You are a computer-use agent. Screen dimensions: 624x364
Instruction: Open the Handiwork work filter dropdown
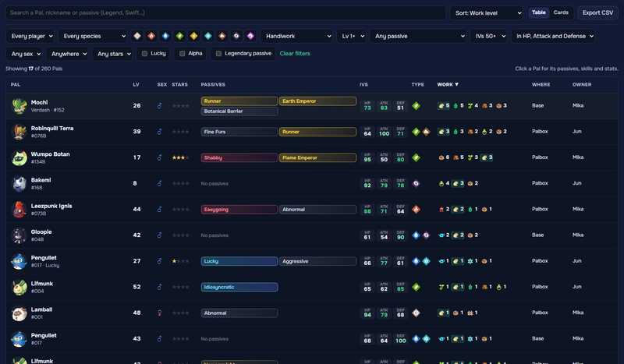[298, 36]
